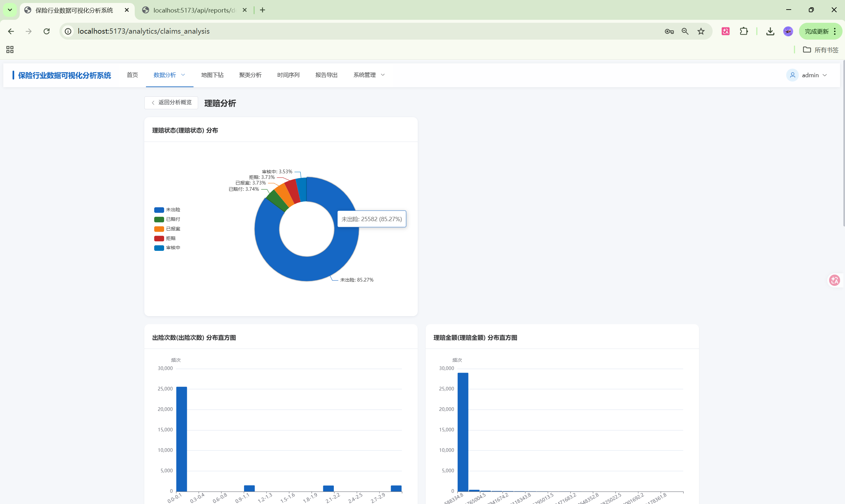Screen dimensions: 845x504
Task: Expand the 数据分析 dropdown menu
Action: tap(169, 75)
